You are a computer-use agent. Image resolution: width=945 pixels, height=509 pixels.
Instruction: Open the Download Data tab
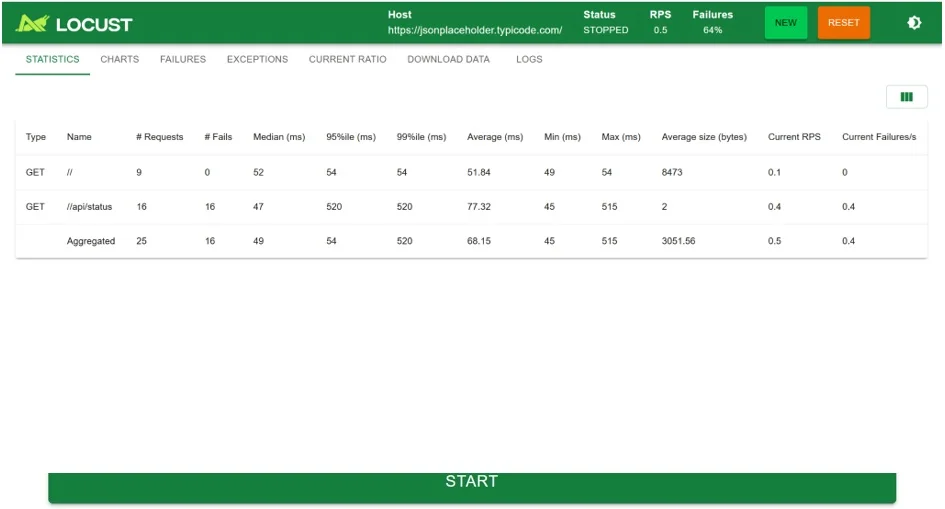tap(448, 59)
